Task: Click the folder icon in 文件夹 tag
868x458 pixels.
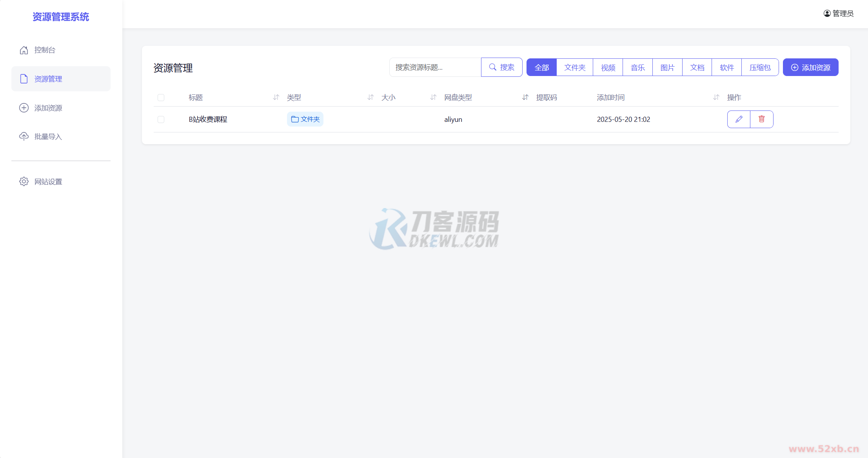Action: [295, 119]
